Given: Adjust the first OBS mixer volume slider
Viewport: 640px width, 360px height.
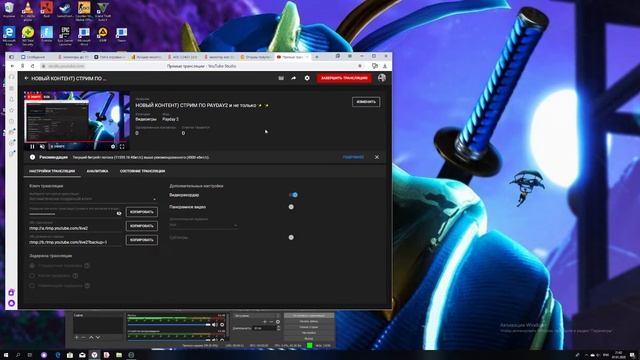Looking at the screenshot, I should point(169,325).
